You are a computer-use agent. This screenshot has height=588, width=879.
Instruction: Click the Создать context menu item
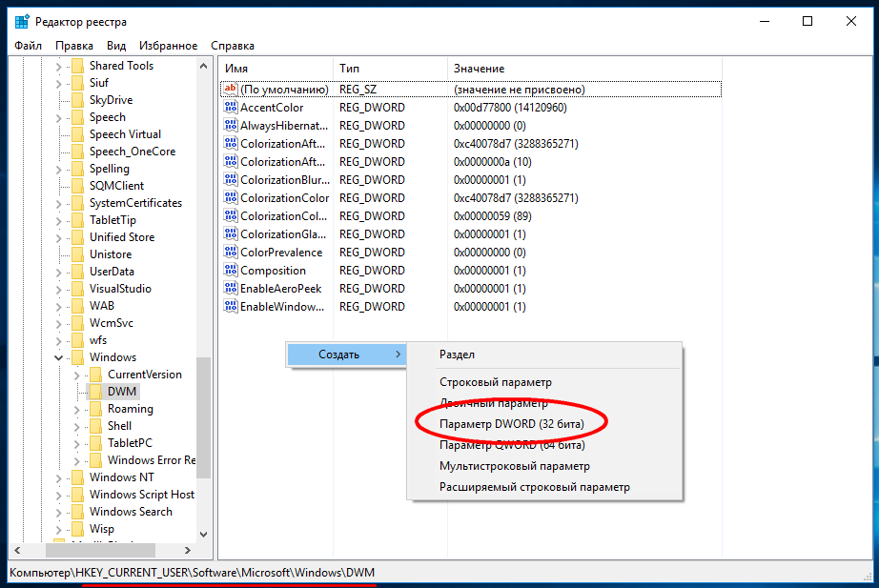click(x=346, y=355)
